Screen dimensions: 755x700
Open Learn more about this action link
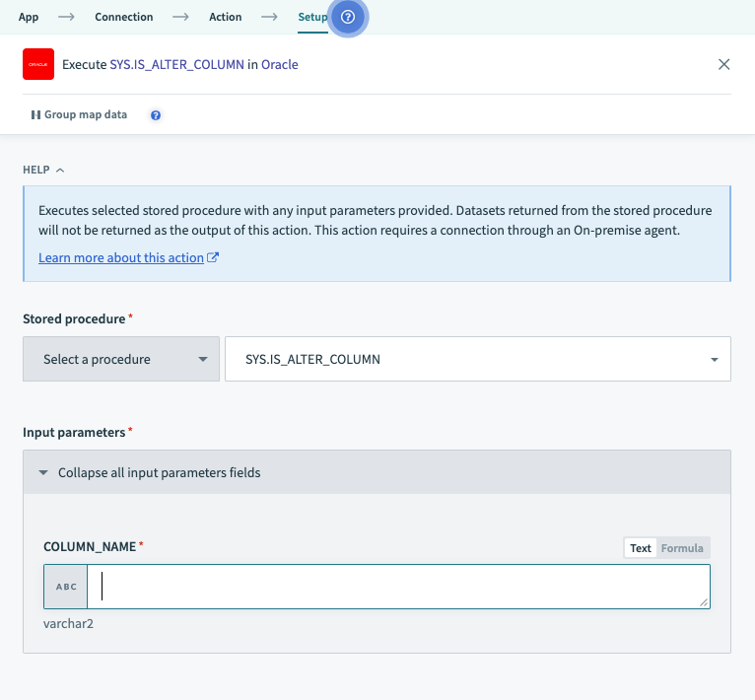[x=128, y=257]
